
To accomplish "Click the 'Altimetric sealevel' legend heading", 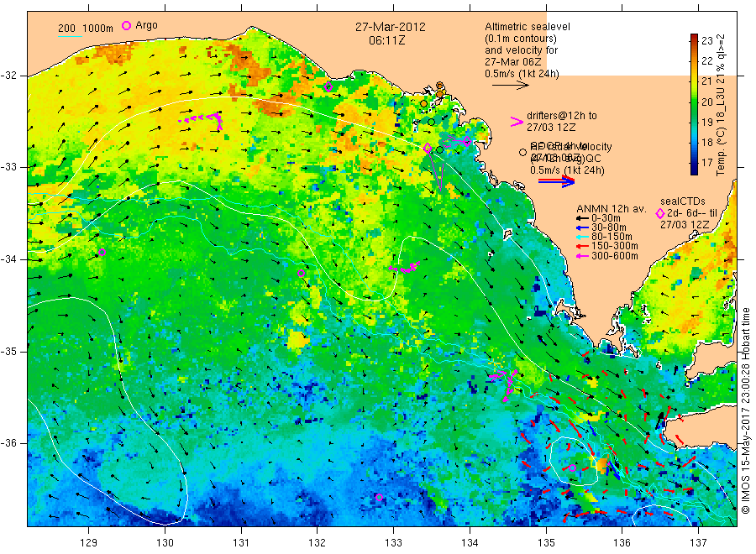I will [x=527, y=27].
